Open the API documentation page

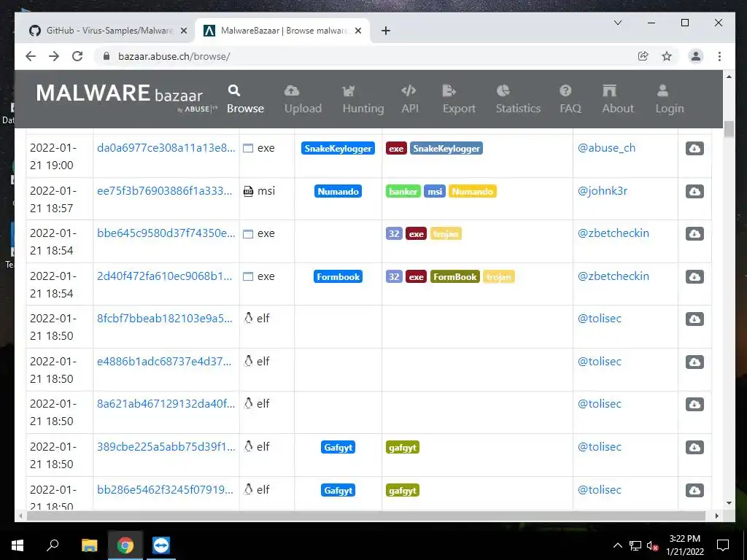tap(410, 99)
